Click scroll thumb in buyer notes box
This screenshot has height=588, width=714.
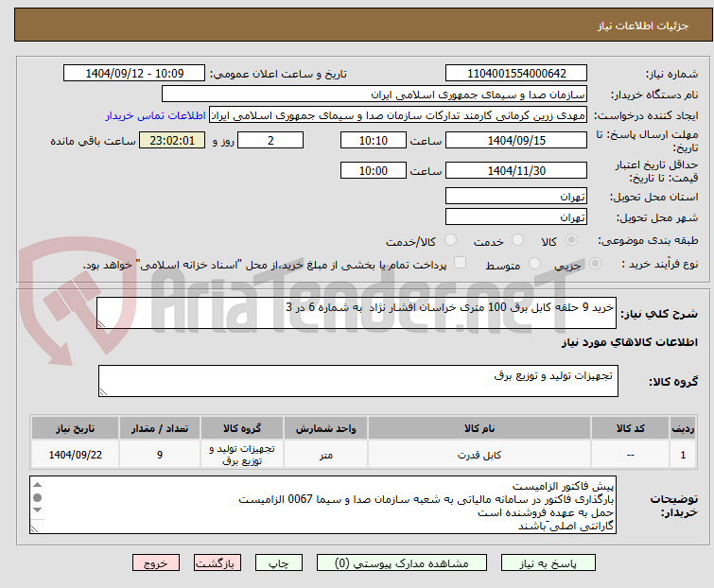click(x=37, y=497)
